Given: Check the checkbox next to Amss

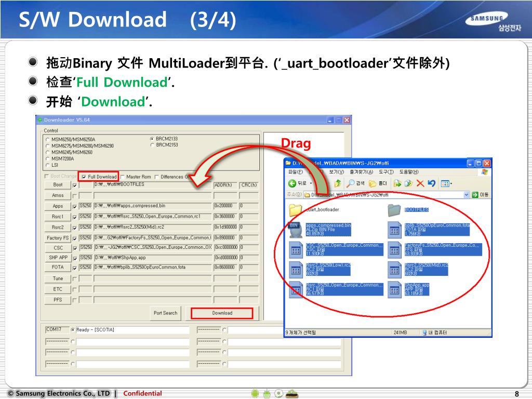Looking at the screenshot, I should tap(75, 196).
